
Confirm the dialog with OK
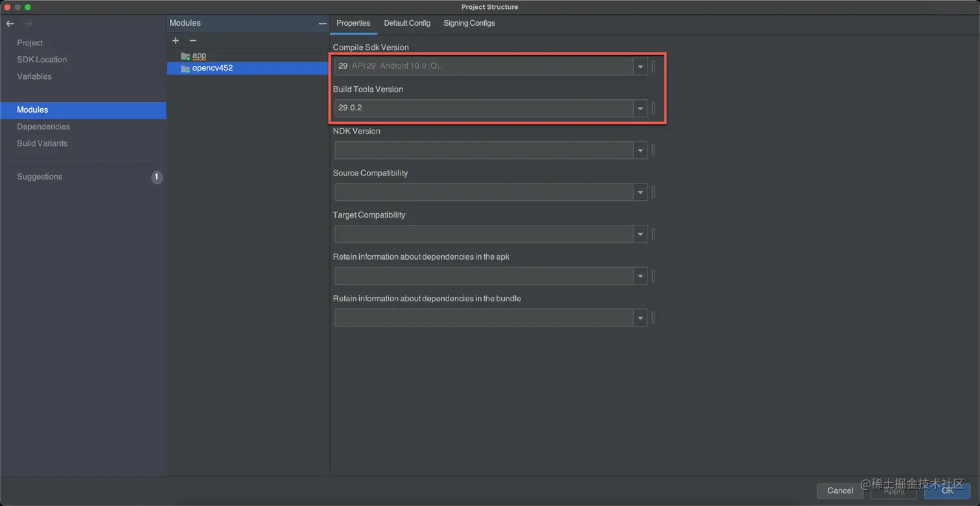[947, 490]
